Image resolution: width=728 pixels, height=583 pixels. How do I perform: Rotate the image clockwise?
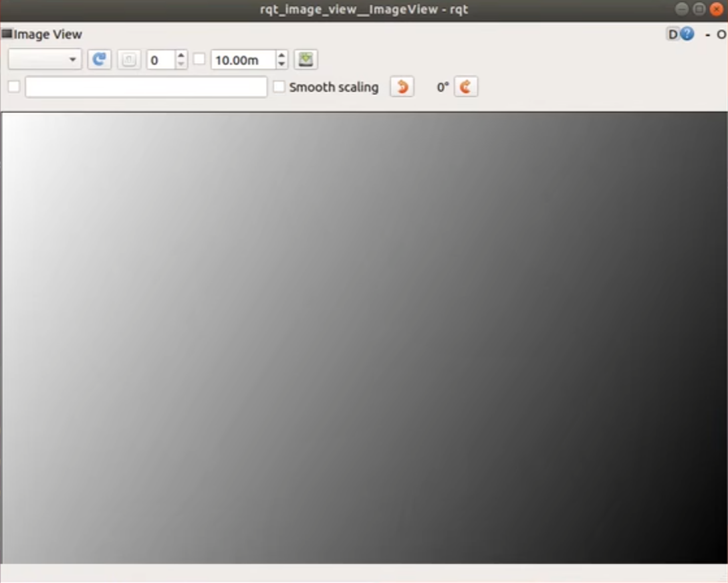pos(466,87)
